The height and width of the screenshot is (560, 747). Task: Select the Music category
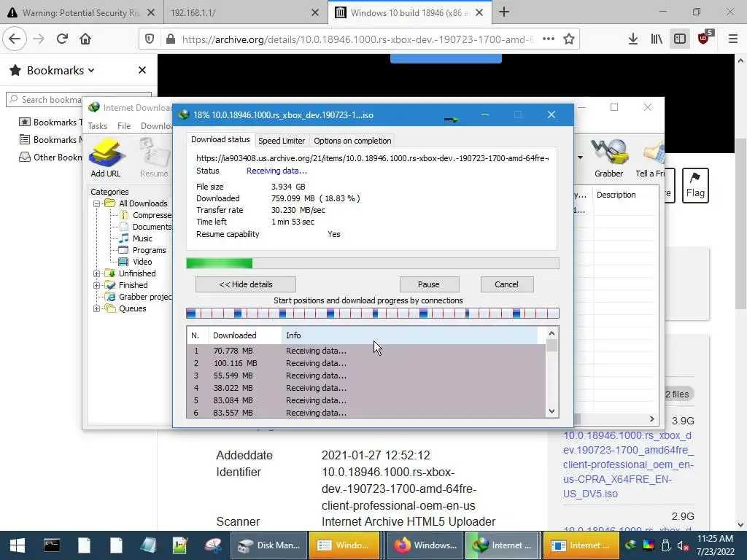click(x=142, y=238)
